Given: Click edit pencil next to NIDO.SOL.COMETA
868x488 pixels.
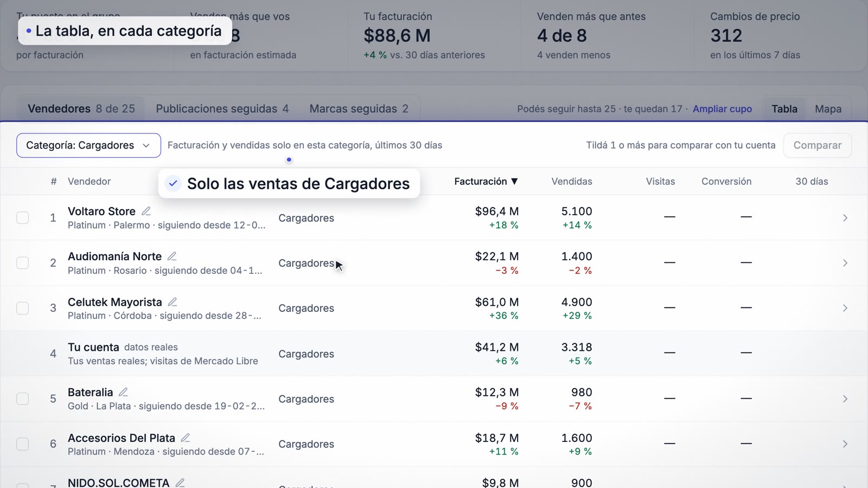Looking at the screenshot, I should click(x=180, y=483).
